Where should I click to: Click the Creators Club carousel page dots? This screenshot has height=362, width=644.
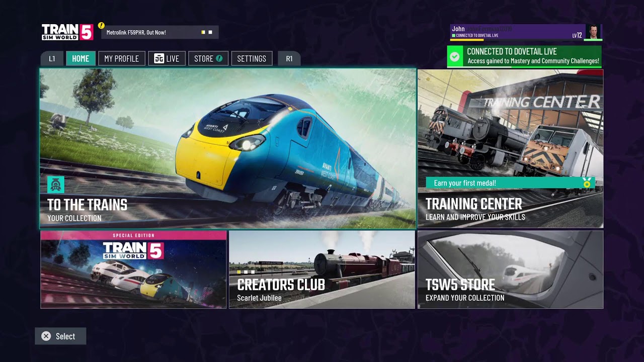pos(246,272)
